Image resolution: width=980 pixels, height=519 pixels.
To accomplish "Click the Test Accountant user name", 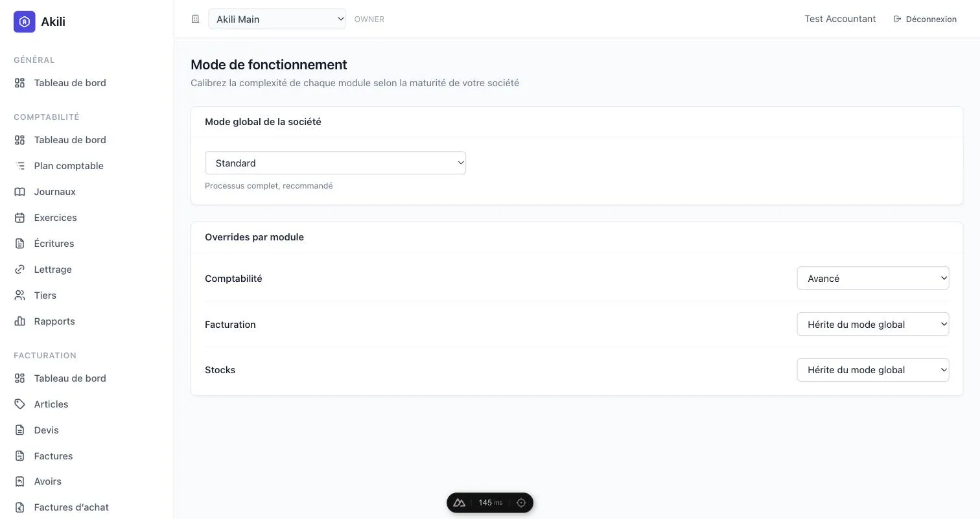I will [x=840, y=19].
